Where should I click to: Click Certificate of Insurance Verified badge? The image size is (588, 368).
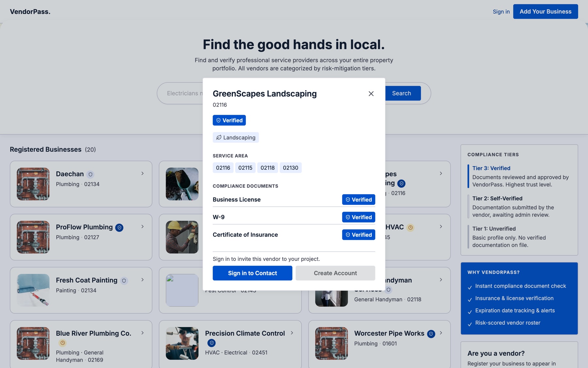pyautogui.click(x=359, y=235)
